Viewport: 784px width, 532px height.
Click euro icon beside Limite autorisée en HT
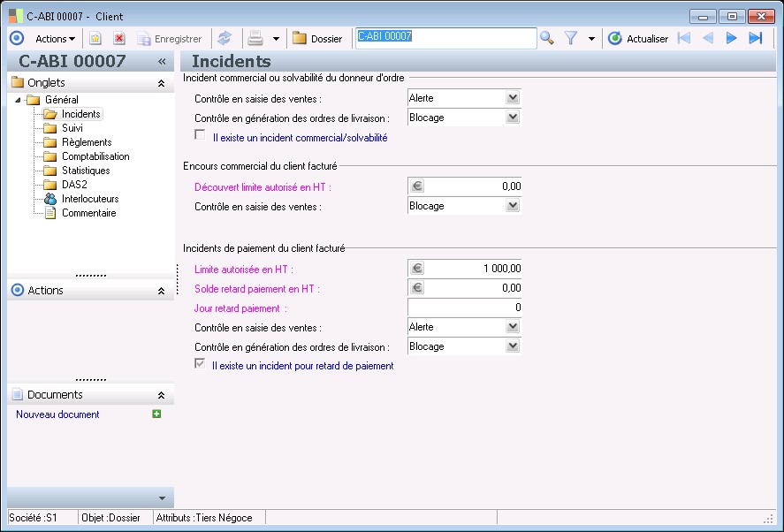point(417,269)
